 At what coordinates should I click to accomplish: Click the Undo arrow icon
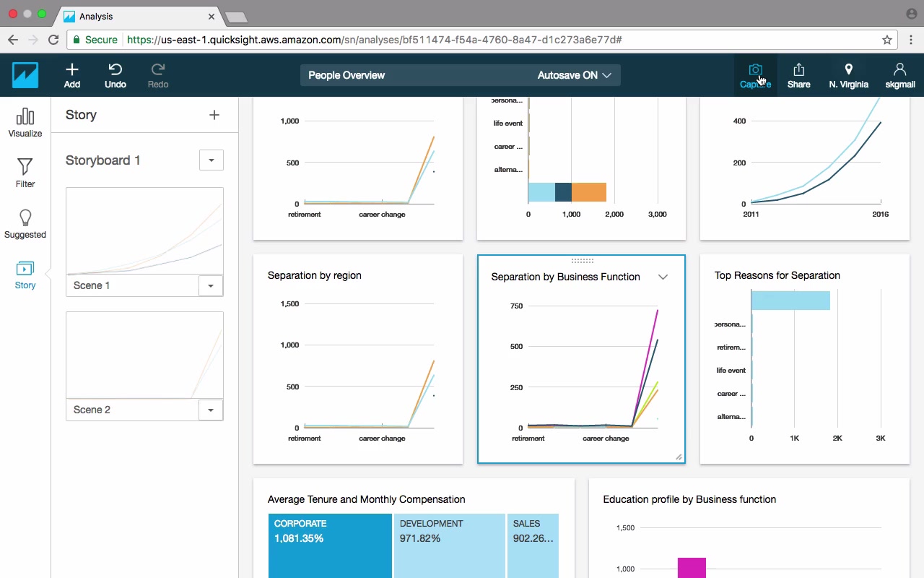click(x=115, y=69)
